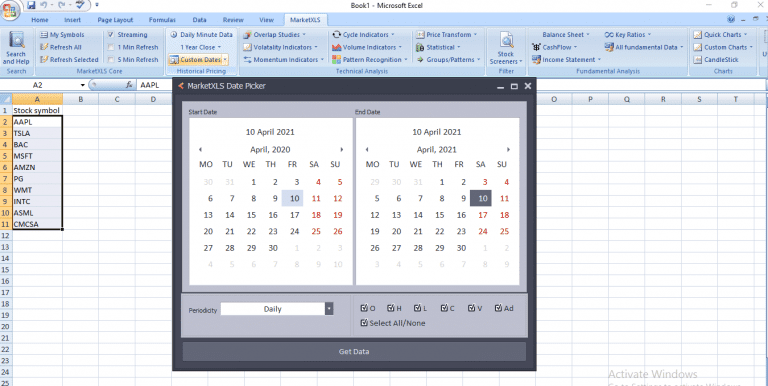Open Key Ratios menu
This screenshot has width=768, height=386.
[x=628, y=35]
